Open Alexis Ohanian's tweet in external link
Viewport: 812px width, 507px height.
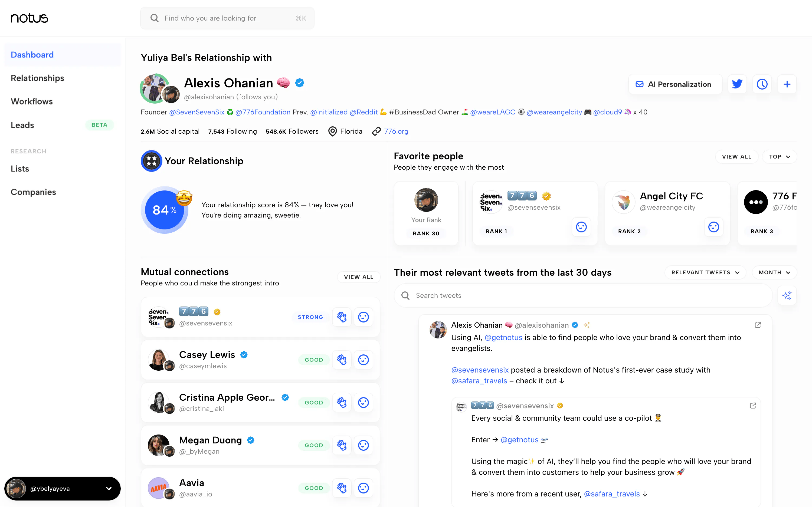tap(758, 325)
